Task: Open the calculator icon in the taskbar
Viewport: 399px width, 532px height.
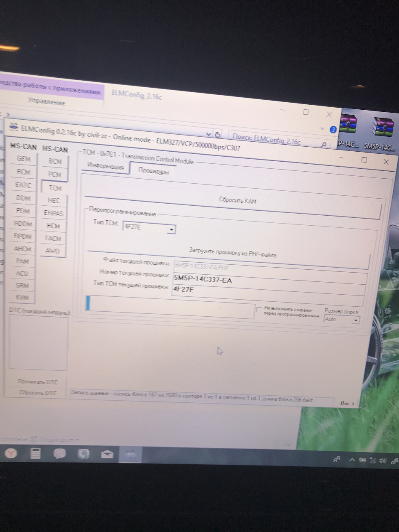Action: point(35,453)
